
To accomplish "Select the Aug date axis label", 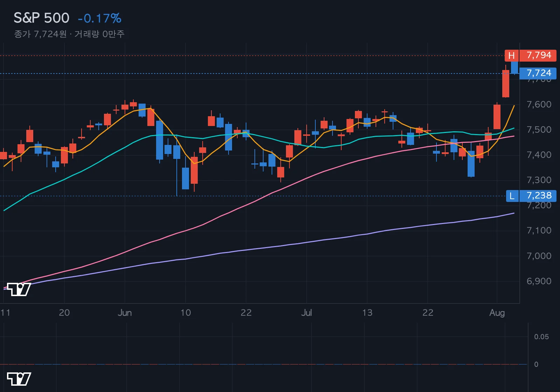I will (x=497, y=313).
